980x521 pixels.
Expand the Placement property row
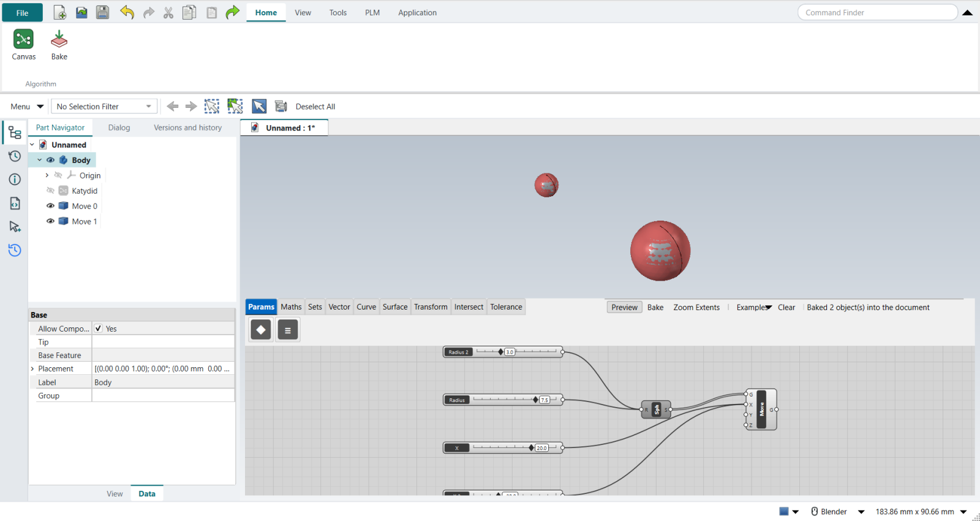[32, 369]
